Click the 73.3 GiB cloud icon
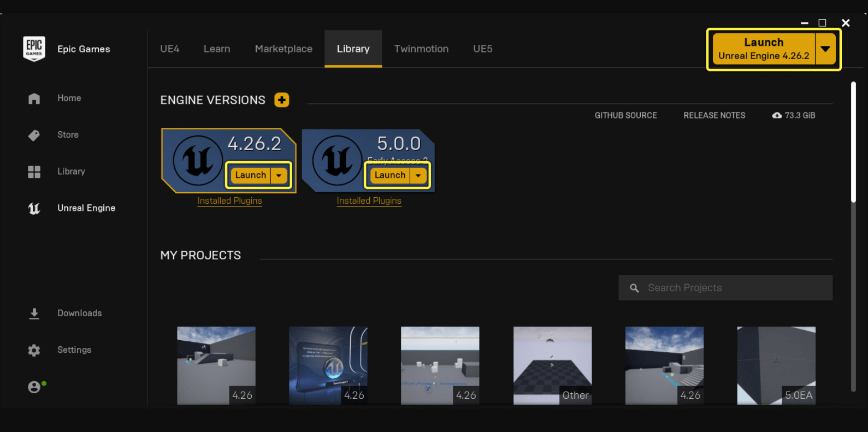 pyautogui.click(x=777, y=115)
